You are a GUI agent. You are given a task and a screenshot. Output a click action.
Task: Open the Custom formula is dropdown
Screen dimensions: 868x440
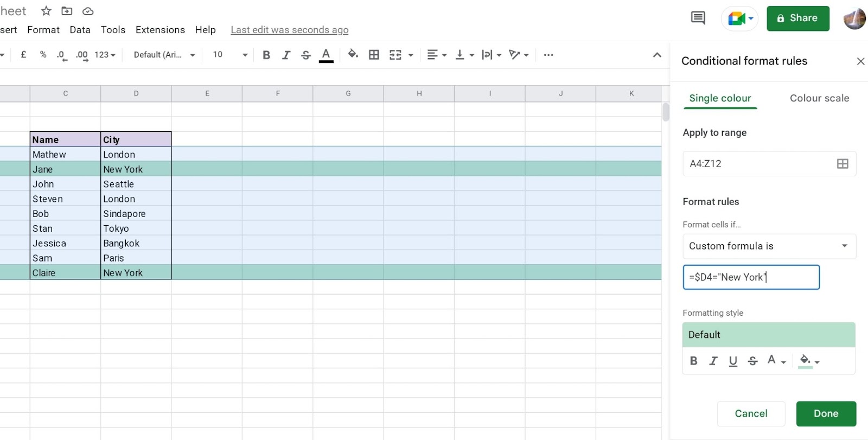(x=769, y=246)
